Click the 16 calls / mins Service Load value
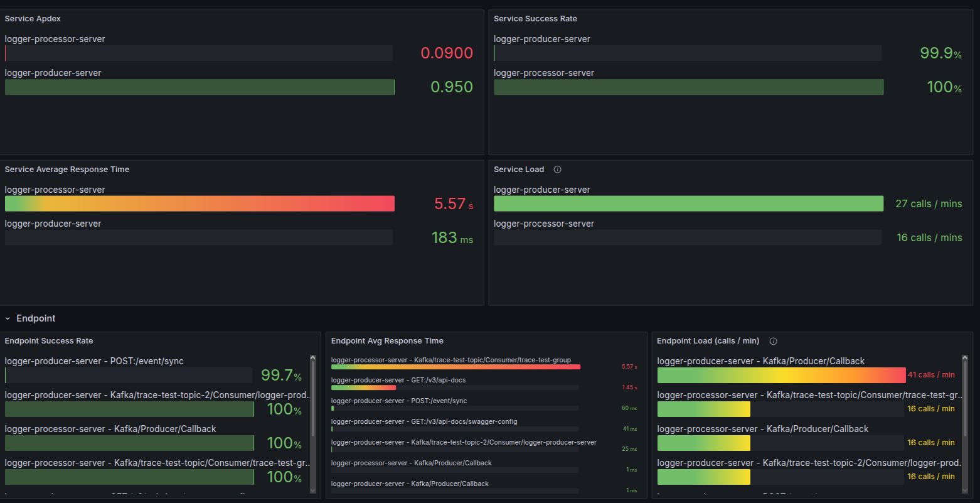980x503 pixels. (929, 237)
